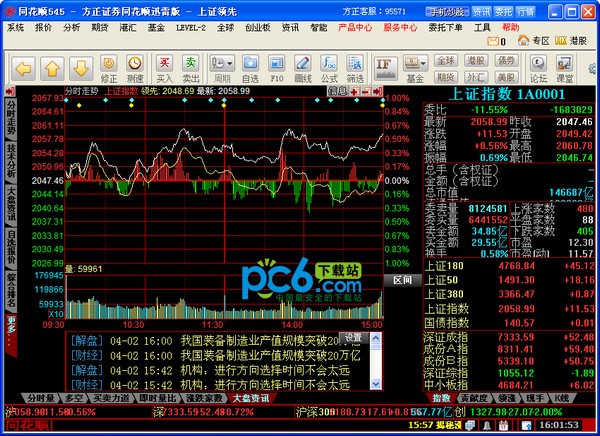The height and width of the screenshot is (436, 600).
Task: Open the 测速 speed test tool
Action: pyautogui.click(x=135, y=69)
